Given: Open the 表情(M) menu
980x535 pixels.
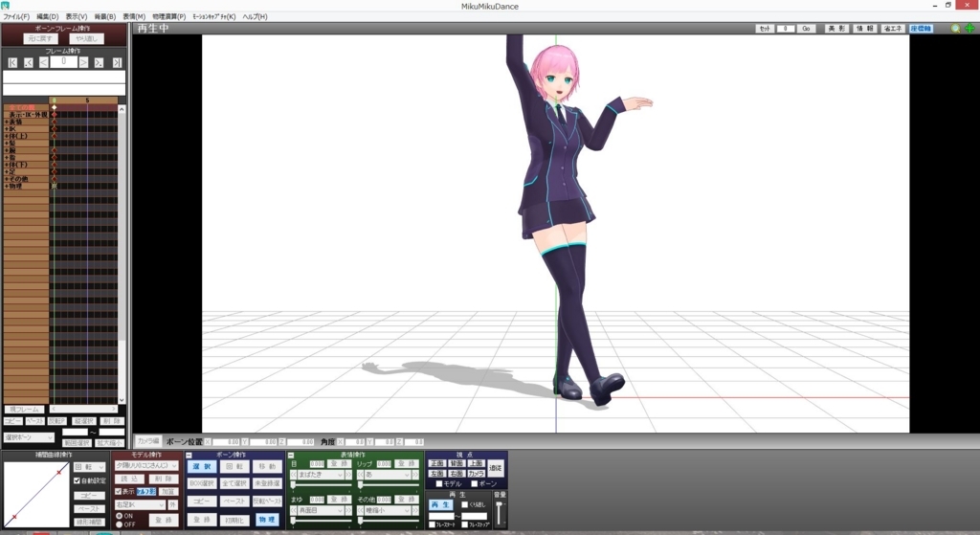Looking at the screenshot, I should (134, 17).
